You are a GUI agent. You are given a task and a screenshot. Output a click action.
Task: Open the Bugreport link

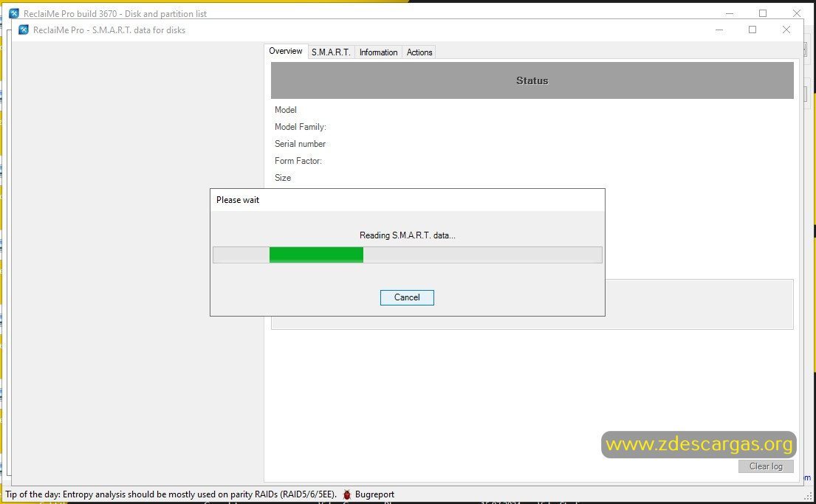point(374,494)
